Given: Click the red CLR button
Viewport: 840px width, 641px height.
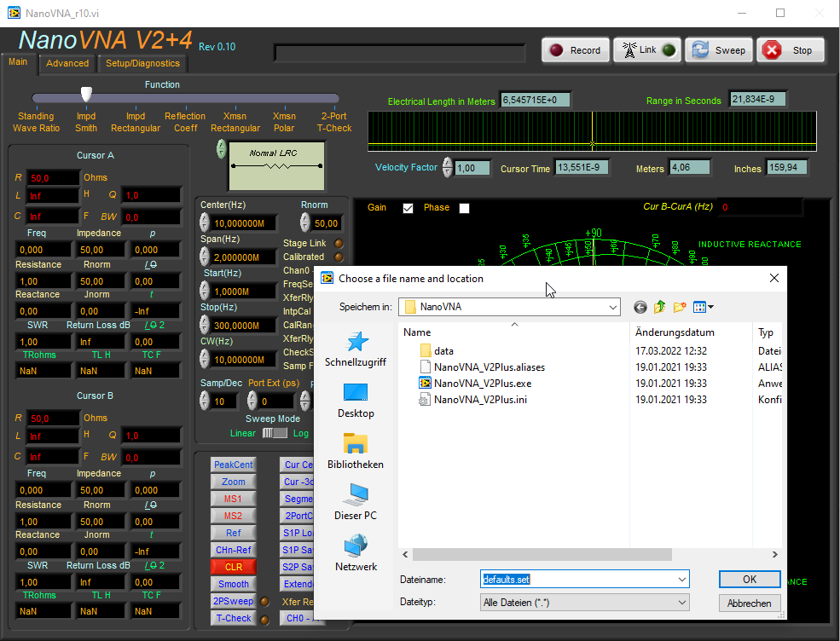Looking at the screenshot, I should click(x=233, y=567).
